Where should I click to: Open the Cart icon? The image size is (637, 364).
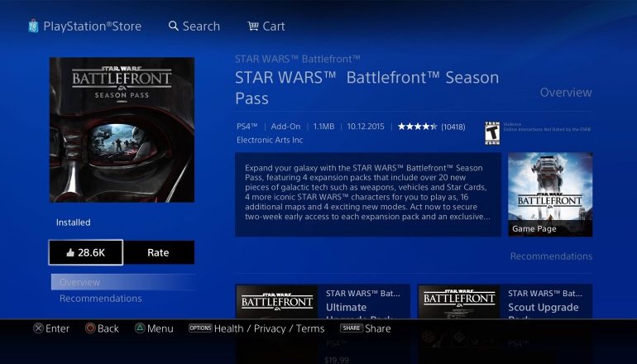coord(252,26)
